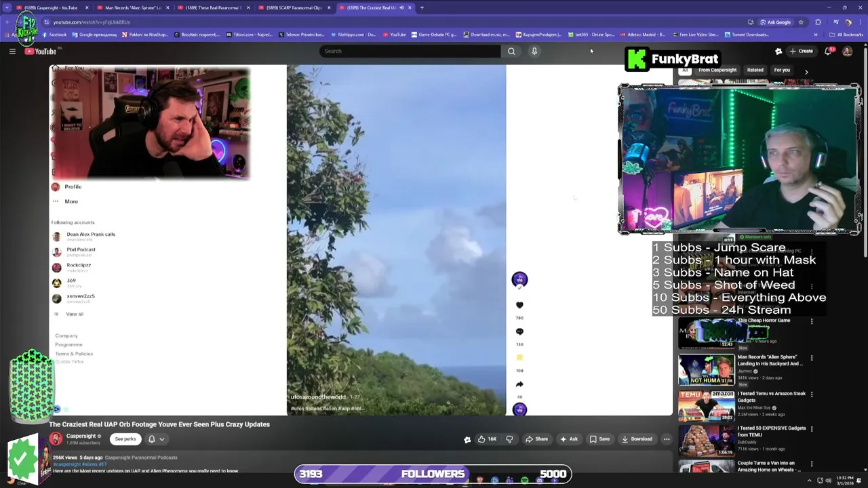Click the See perks button

click(x=125, y=439)
